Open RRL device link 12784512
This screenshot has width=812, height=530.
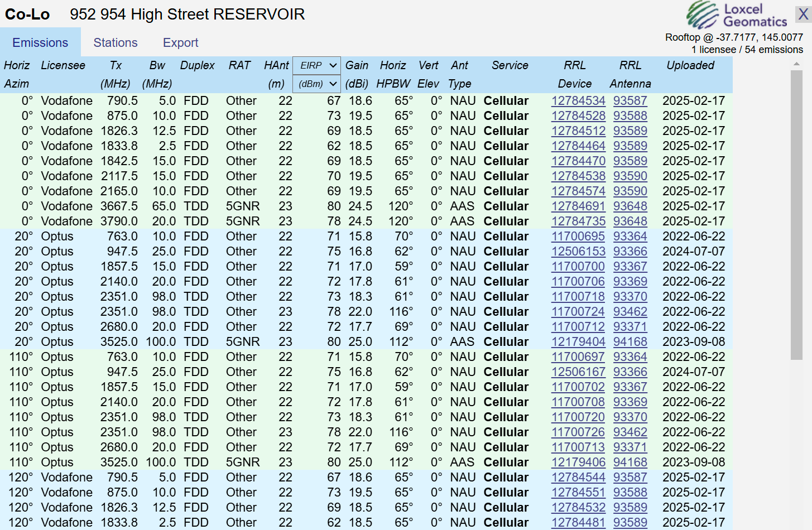click(x=578, y=131)
